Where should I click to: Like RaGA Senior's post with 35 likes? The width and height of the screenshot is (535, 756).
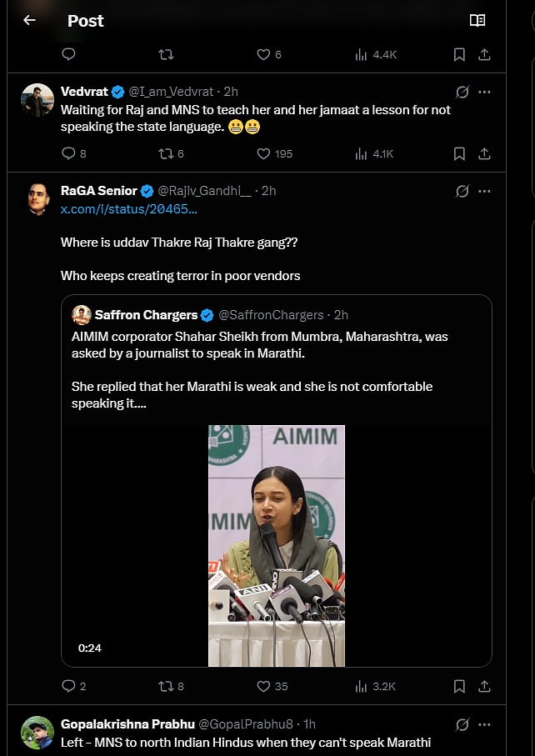click(x=263, y=686)
